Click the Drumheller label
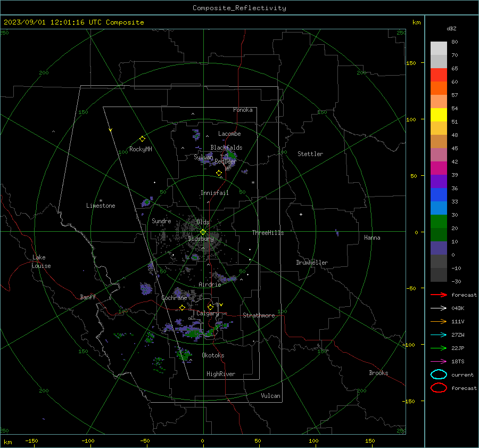479x448 pixels. coord(312,263)
